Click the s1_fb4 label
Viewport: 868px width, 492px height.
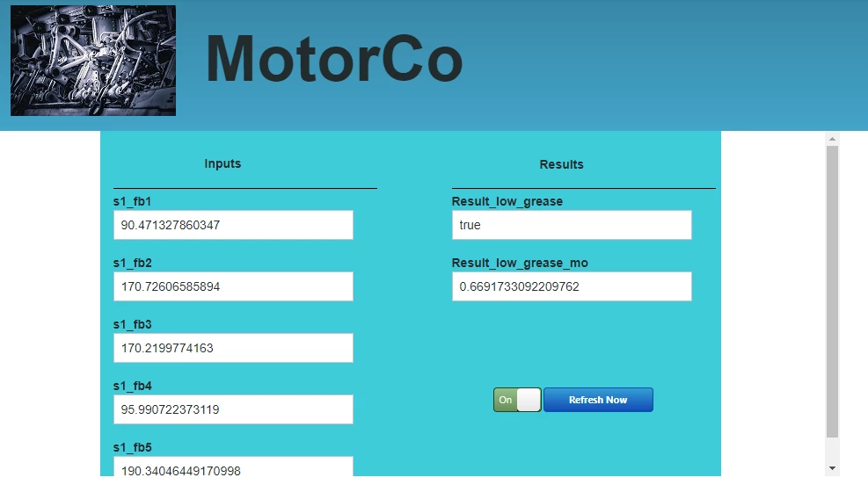[x=132, y=386]
